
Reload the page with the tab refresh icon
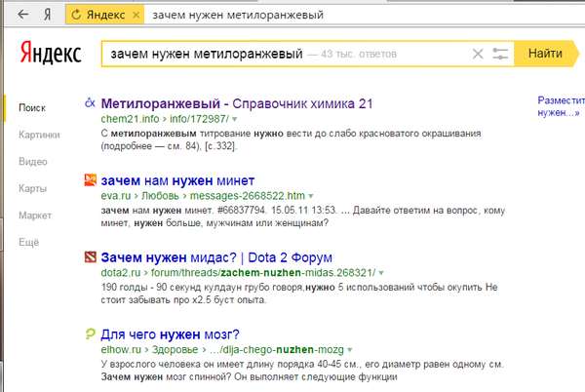76,15
